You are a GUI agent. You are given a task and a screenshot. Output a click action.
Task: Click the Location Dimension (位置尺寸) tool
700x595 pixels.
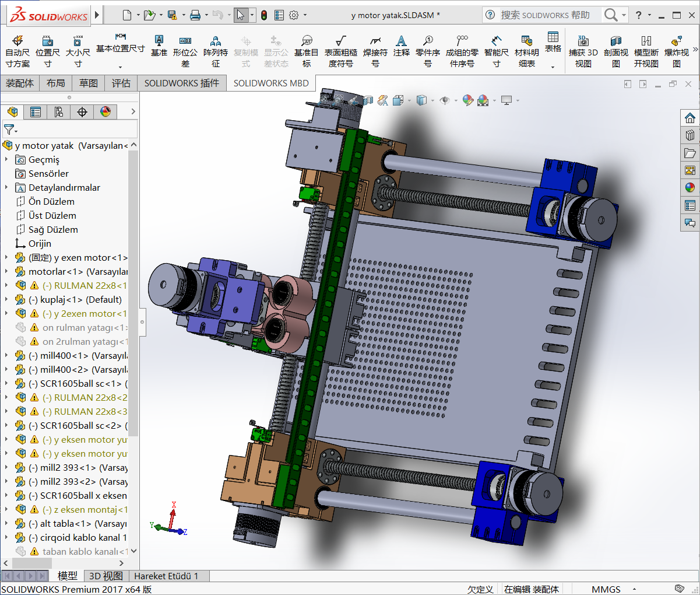pos(48,51)
